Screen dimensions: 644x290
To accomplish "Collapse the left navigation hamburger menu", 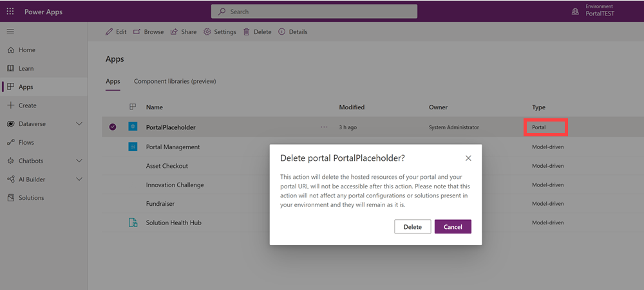I will click(x=10, y=31).
